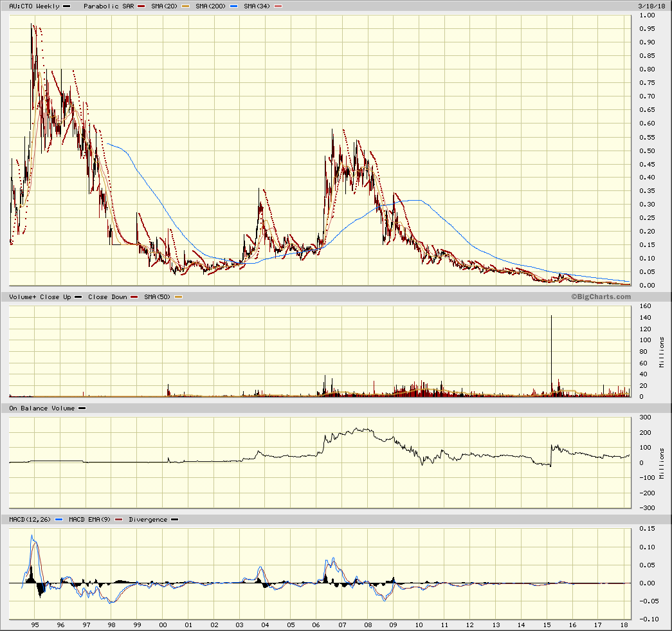672x631 pixels.
Task: Click the orange swatch next to SMA(20)
Action: coord(185,6)
